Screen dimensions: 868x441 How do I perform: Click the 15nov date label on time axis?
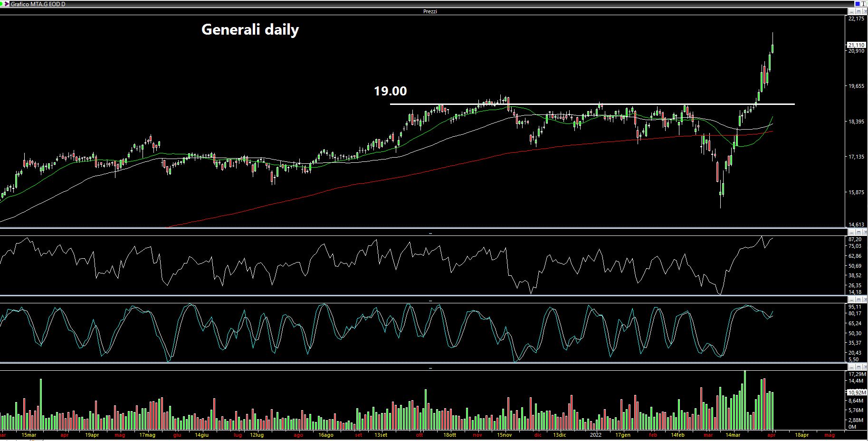(x=505, y=435)
